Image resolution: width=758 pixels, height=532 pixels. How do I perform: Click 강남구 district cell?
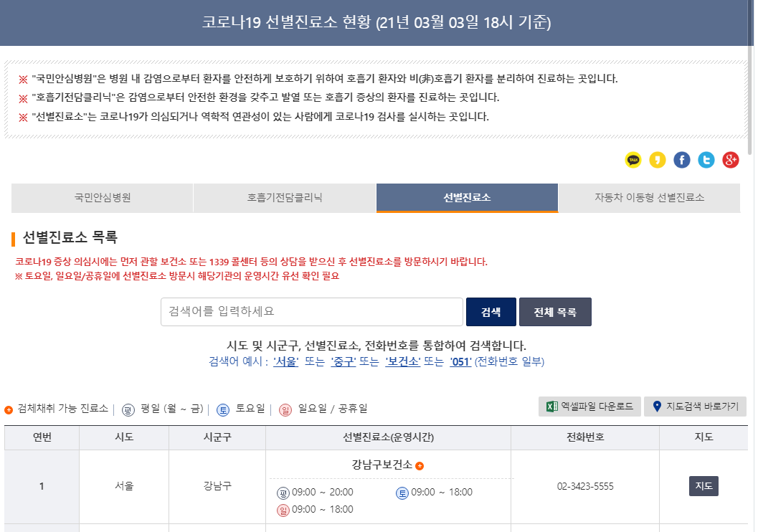pyautogui.click(x=217, y=486)
